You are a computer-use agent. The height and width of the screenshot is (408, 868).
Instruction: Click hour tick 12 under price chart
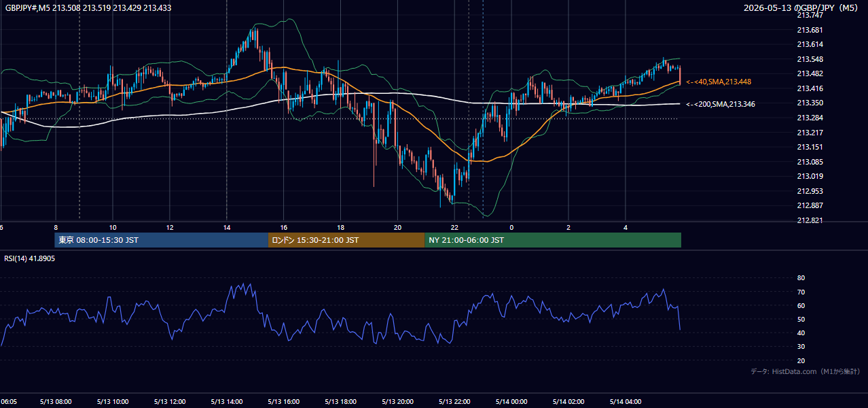coord(170,228)
